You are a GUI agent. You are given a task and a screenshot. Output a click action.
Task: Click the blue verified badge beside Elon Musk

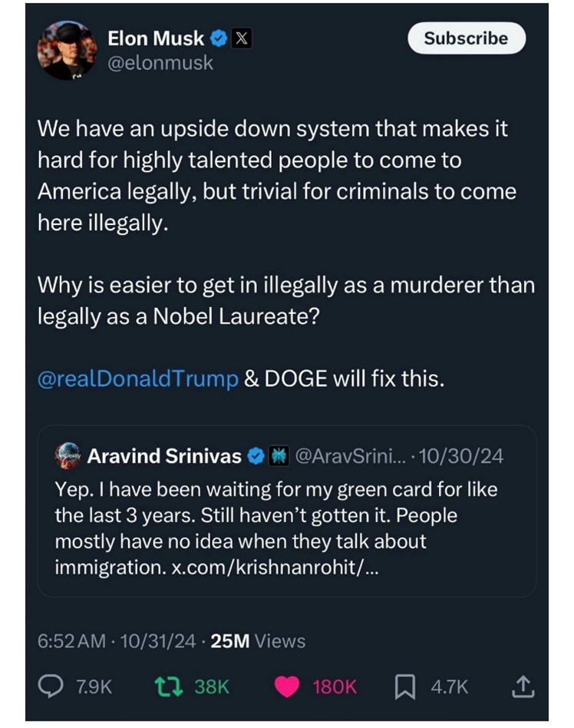(219, 38)
